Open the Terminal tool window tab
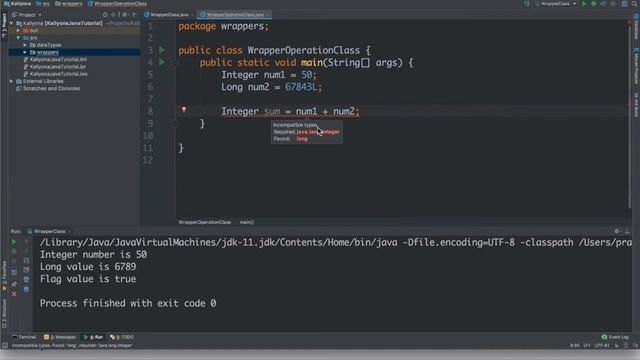The image size is (640, 360). pyautogui.click(x=24, y=337)
